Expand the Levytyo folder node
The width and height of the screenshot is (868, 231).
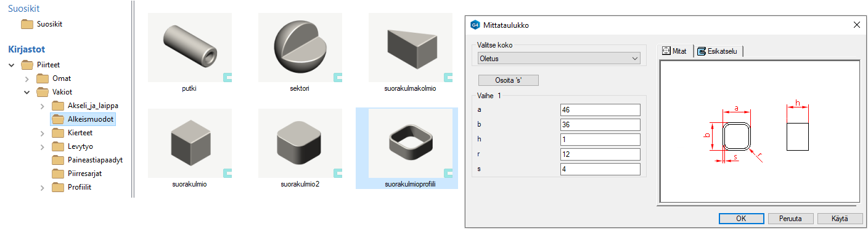(x=42, y=146)
